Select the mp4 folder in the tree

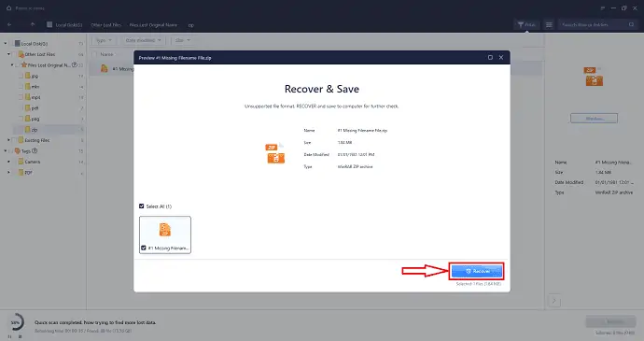pos(35,97)
